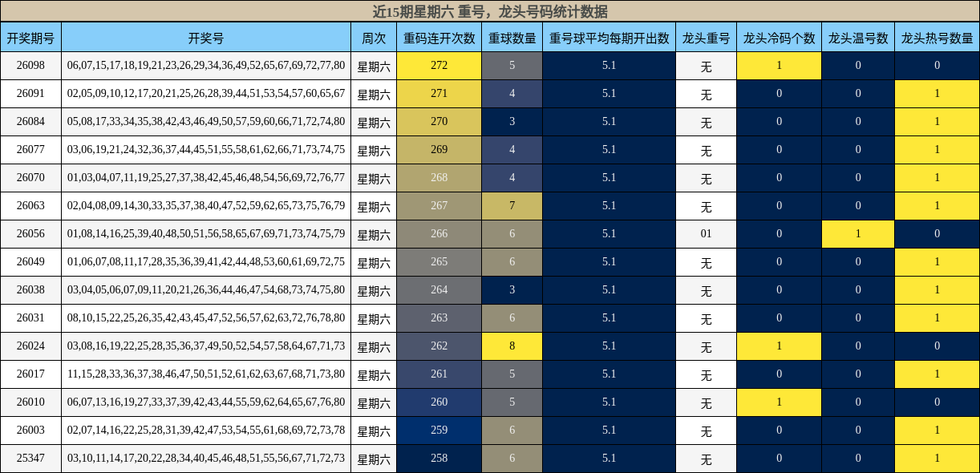Viewport: 980px width, 473px height.
Task: Click the yellow cell showing 8
Action: (x=511, y=346)
